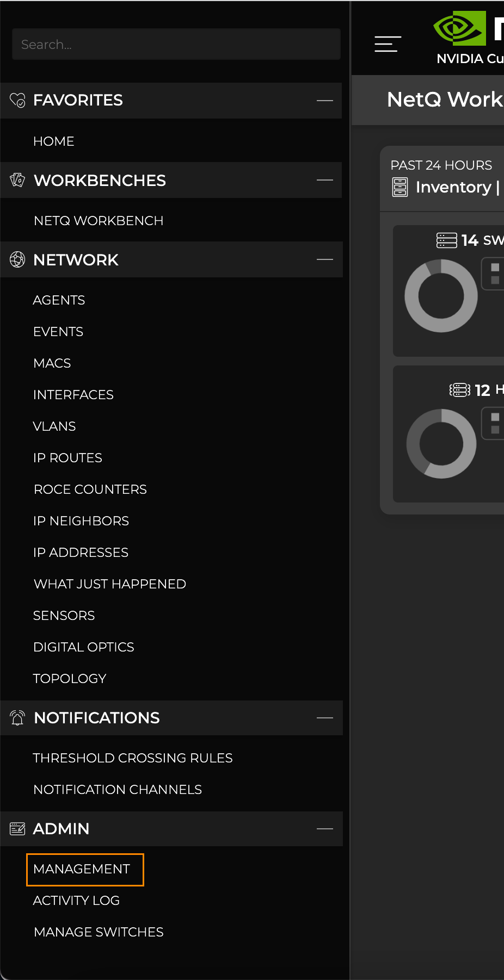This screenshot has height=980, width=504.
Task: Click the switches count icon
Action: tap(446, 240)
